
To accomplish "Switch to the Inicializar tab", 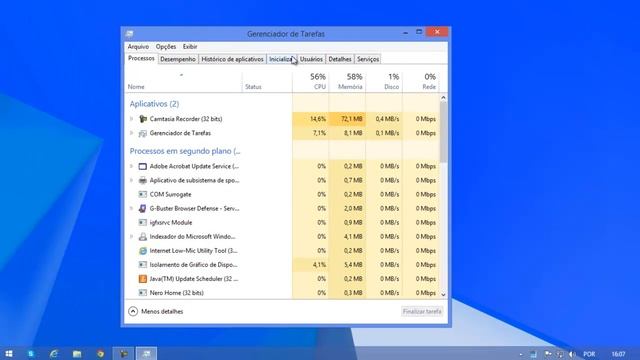I will [282, 59].
